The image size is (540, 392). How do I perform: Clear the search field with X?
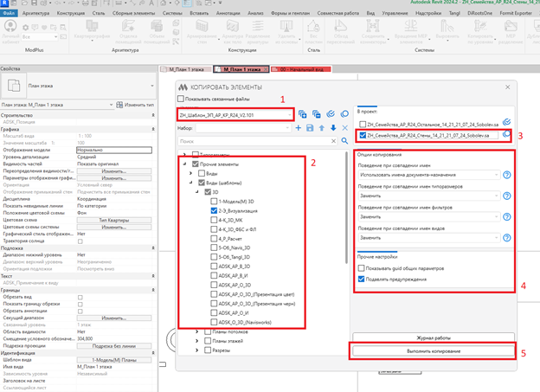coord(333,141)
